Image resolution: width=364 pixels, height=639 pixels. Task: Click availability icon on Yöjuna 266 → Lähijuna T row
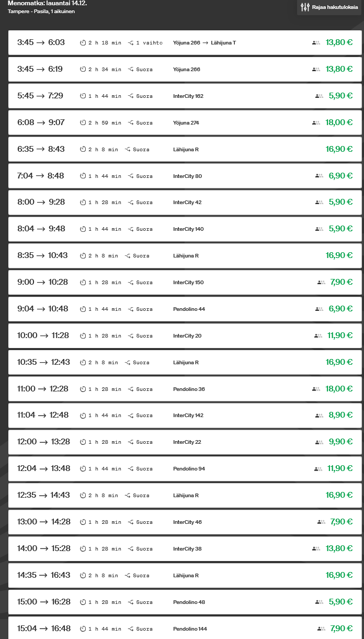click(316, 42)
